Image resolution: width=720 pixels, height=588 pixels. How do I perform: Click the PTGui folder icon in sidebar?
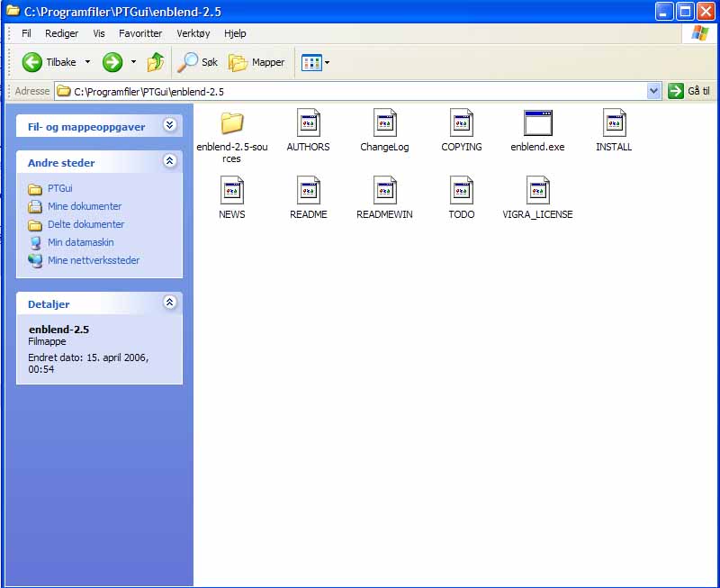35,189
